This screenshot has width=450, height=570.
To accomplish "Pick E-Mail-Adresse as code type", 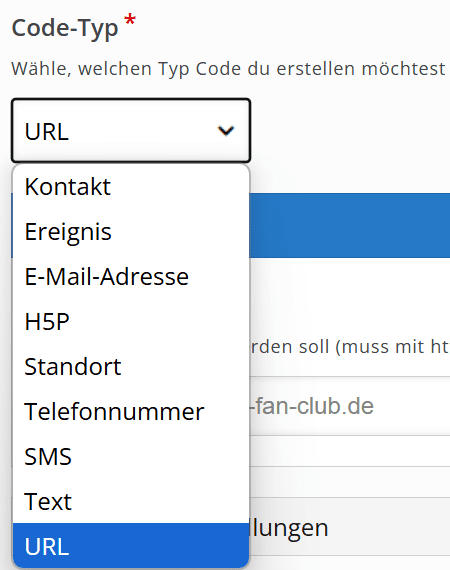I will click(x=131, y=277).
